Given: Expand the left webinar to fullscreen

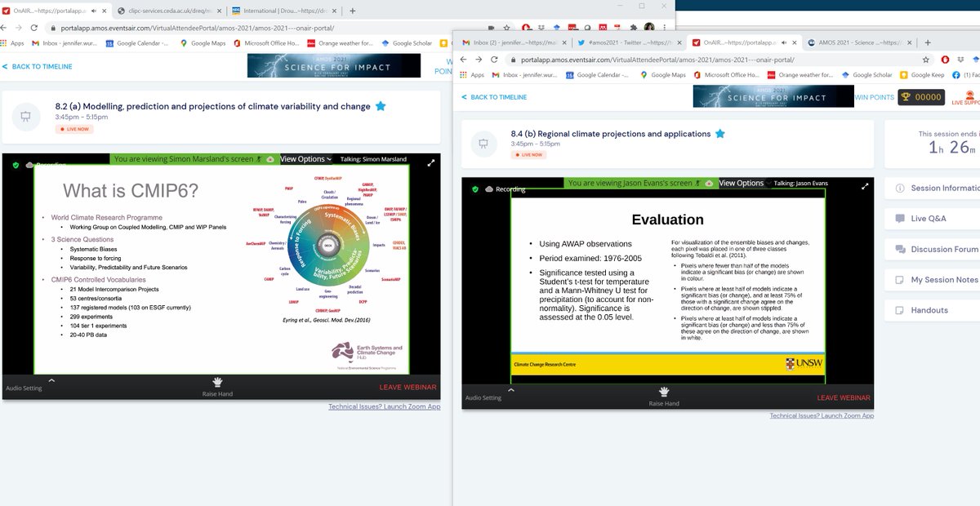Looking at the screenshot, I should 431,163.
